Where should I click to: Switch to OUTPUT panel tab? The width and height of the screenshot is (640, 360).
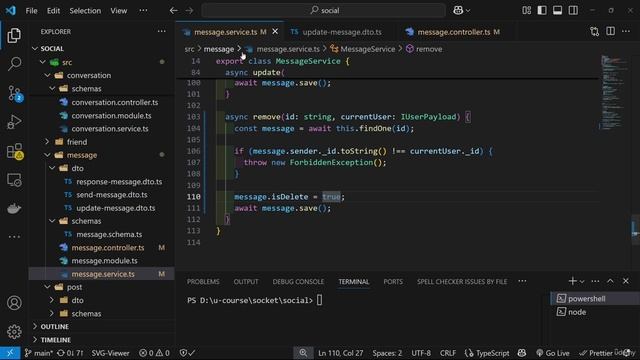pyautogui.click(x=246, y=282)
